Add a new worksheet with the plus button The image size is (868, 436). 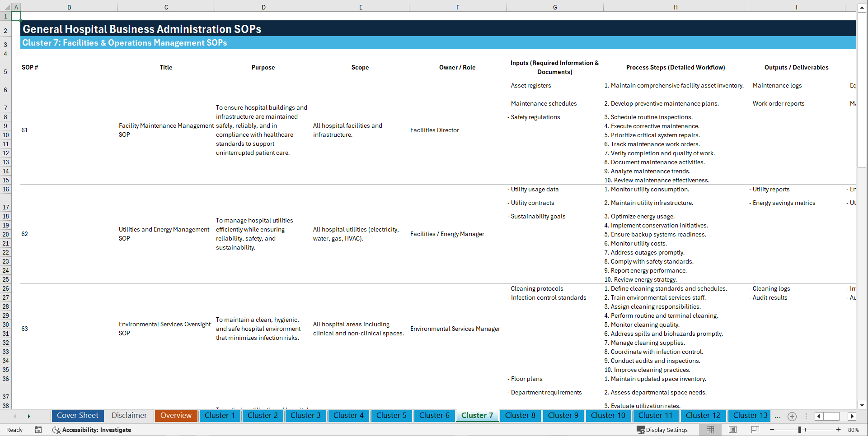point(792,416)
